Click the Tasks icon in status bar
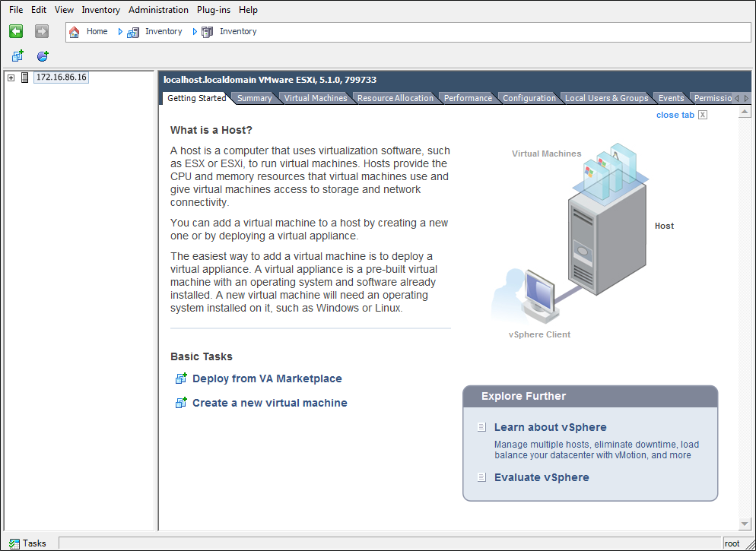This screenshot has width=756, height=551. (14, 543)
